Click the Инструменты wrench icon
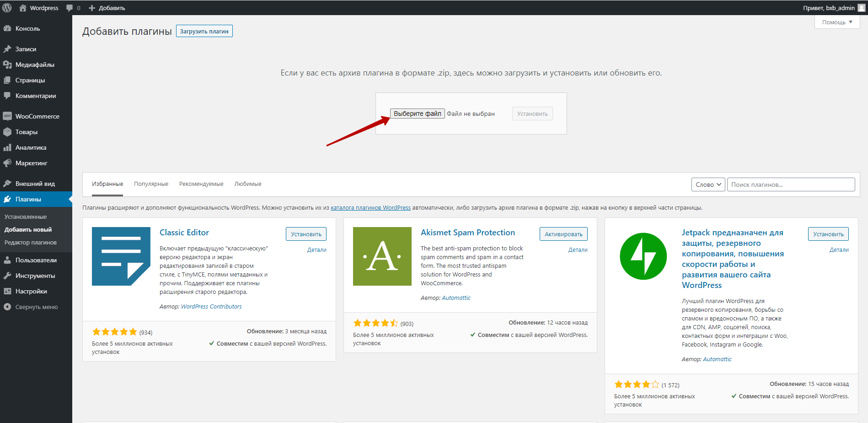 tap(7, 276)
